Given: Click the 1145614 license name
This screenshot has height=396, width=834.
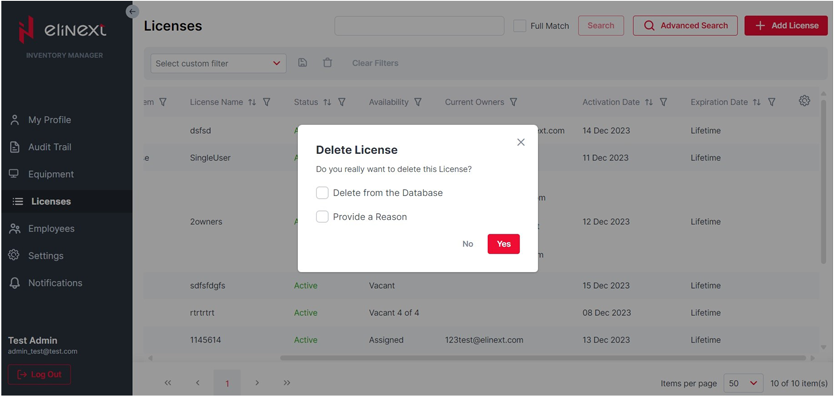Looking at the screenshot, I should pos(205,340).
